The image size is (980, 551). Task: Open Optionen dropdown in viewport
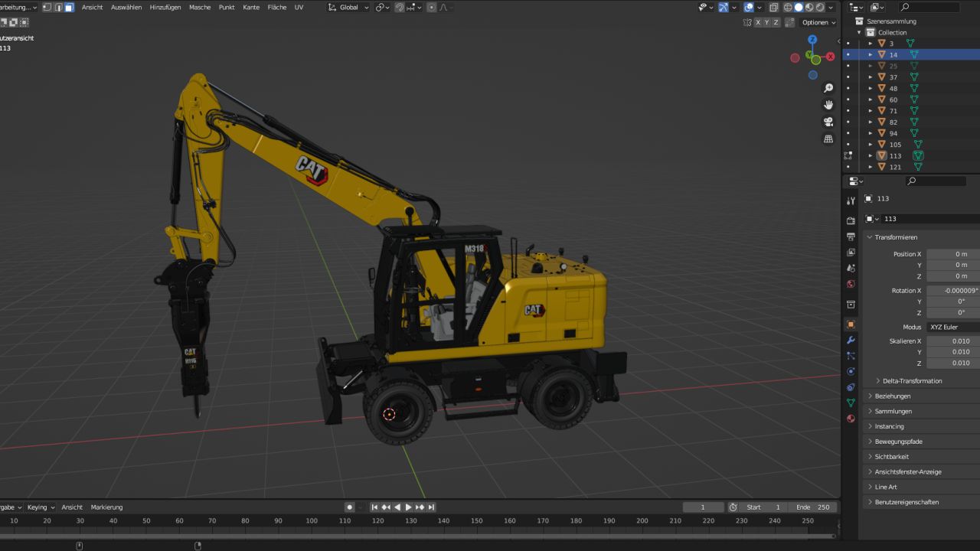click(x=818, y=22)
